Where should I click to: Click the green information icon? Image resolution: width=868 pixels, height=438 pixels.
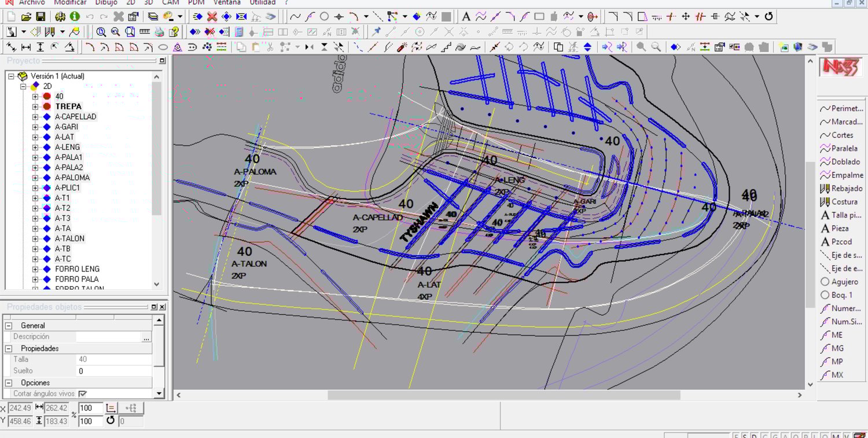(75, 17)
